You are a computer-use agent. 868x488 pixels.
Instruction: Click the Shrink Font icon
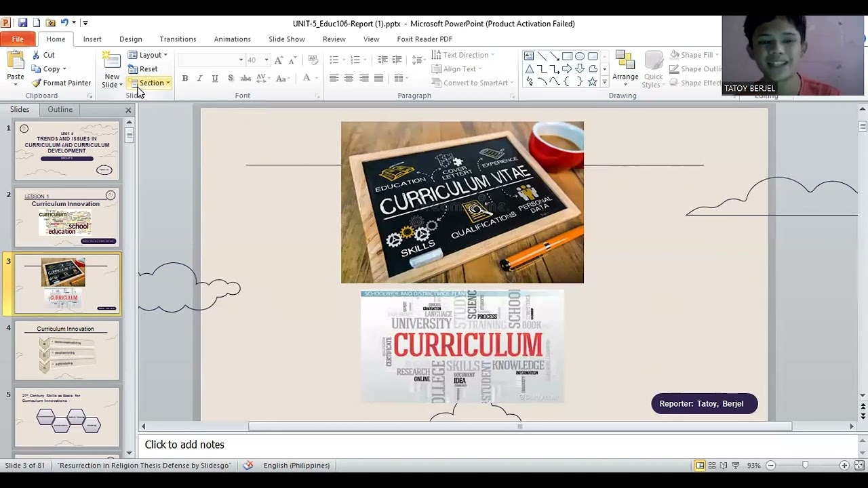click(x=292, y=60)
